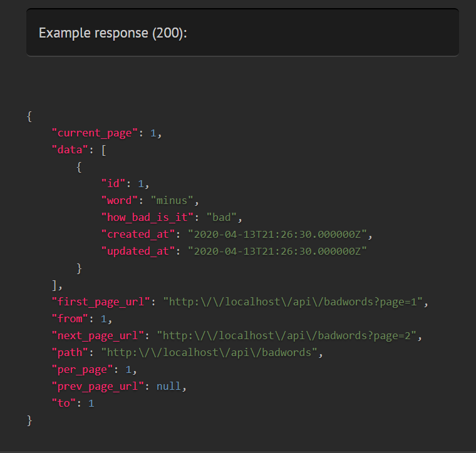Click the "minus" string value
Image resolution: width=476 pixels, height=453 pixels.
pos(172,200)
